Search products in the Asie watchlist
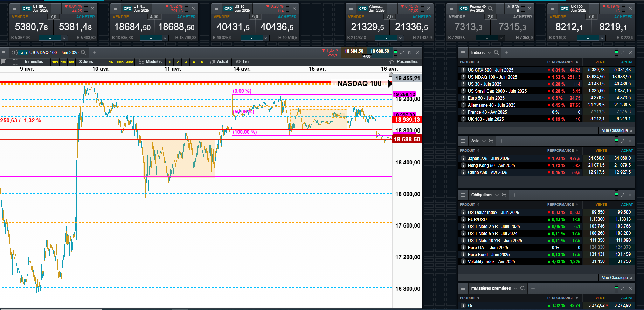Screen dimensions: 644x310 [x=491, y=141]
